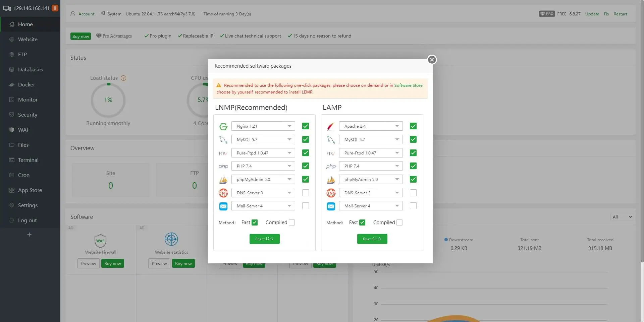Viewport: 644px width, 322px height.
Task: Click the Update link
Action: pyautogui.click(x=592, y=14)
